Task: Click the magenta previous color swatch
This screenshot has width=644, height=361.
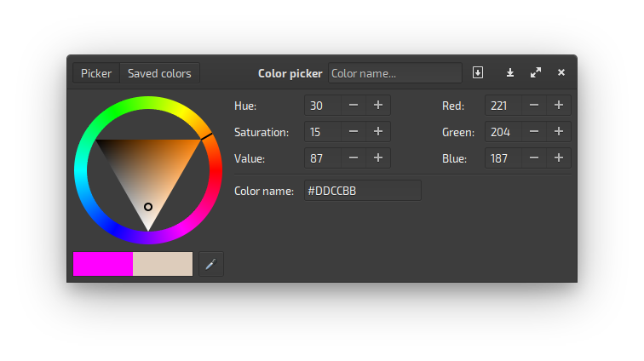Action: [103, 264]
